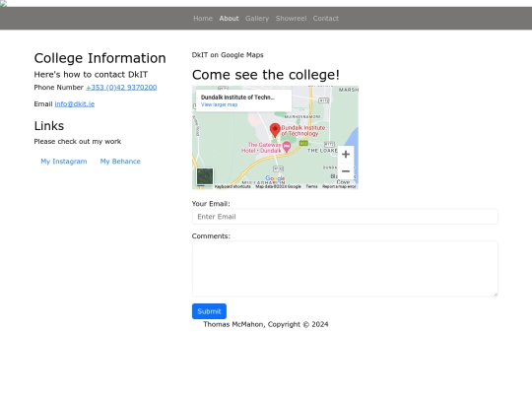Click the 'Comments:' label

click(211, 236)
